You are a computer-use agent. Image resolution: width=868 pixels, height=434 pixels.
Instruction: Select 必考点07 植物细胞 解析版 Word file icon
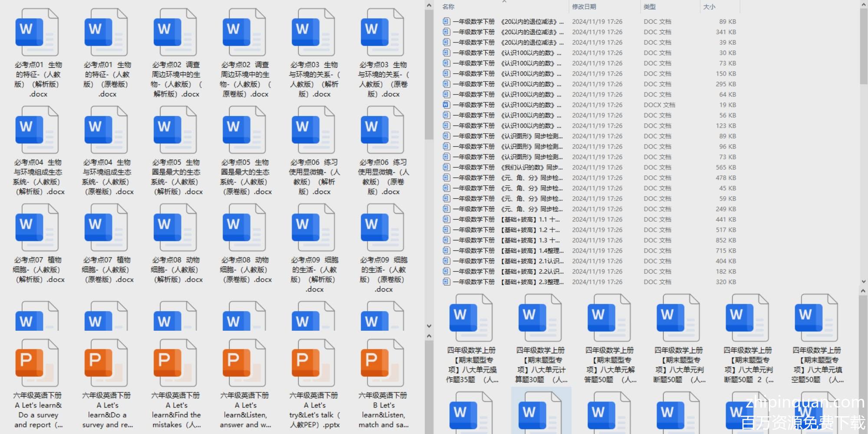pyautogui.click(x=37, y=228)
